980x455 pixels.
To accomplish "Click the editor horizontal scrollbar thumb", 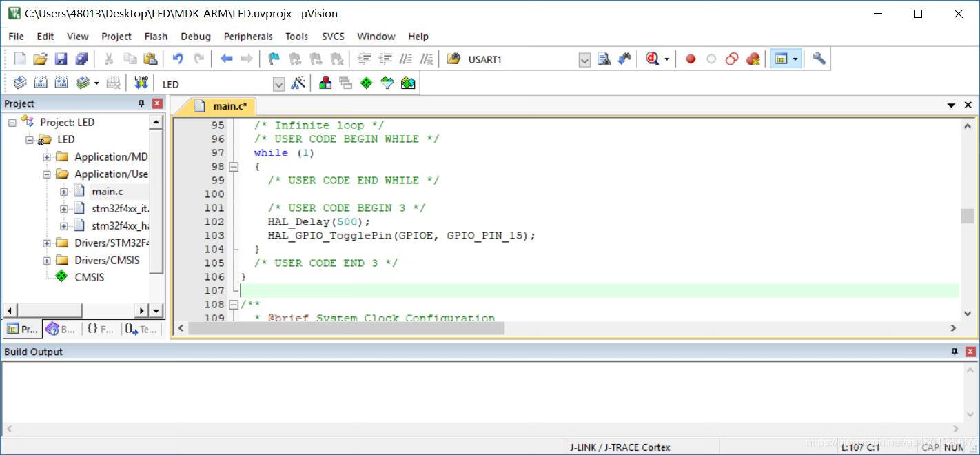I will 346,328.
